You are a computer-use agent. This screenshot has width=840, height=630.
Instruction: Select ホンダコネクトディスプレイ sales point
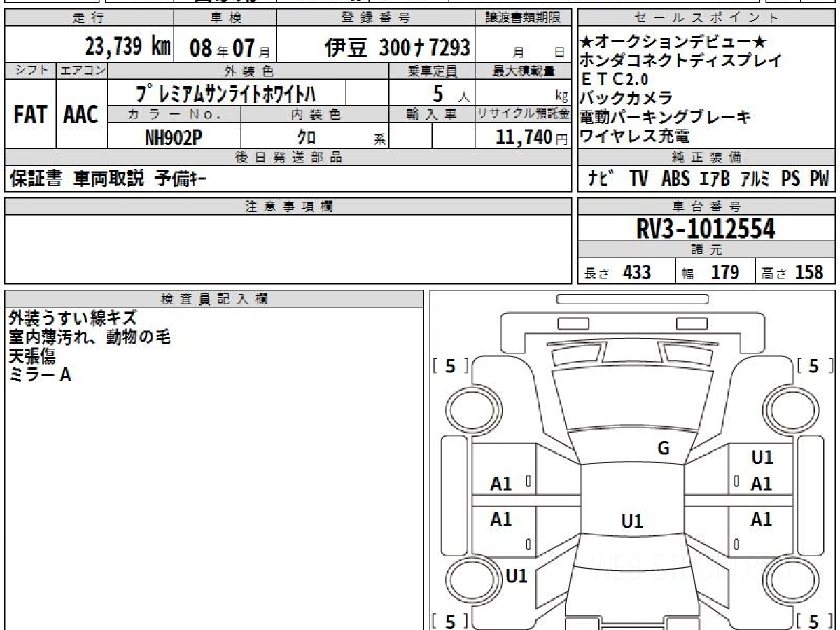pyautogui.click(x=681, y=61)
